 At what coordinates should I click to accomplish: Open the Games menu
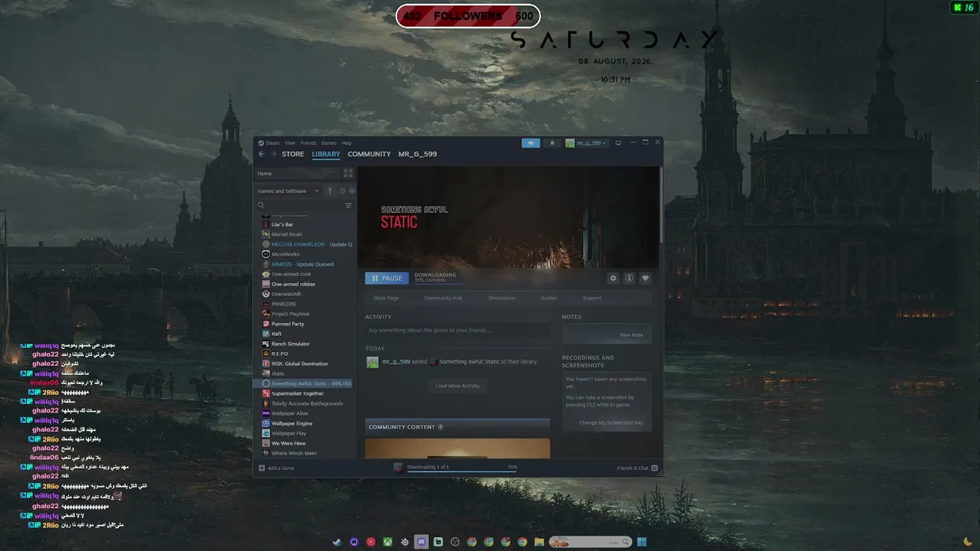328,143
